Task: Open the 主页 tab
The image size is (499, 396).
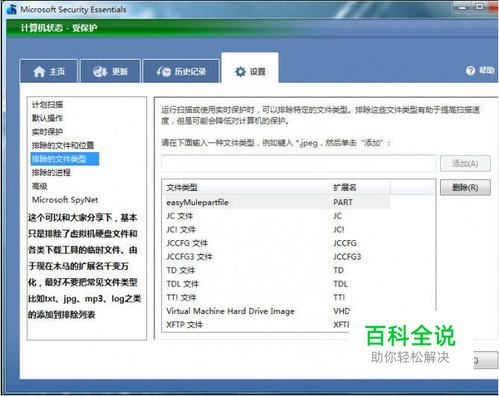Action: [x=49, y=71]
